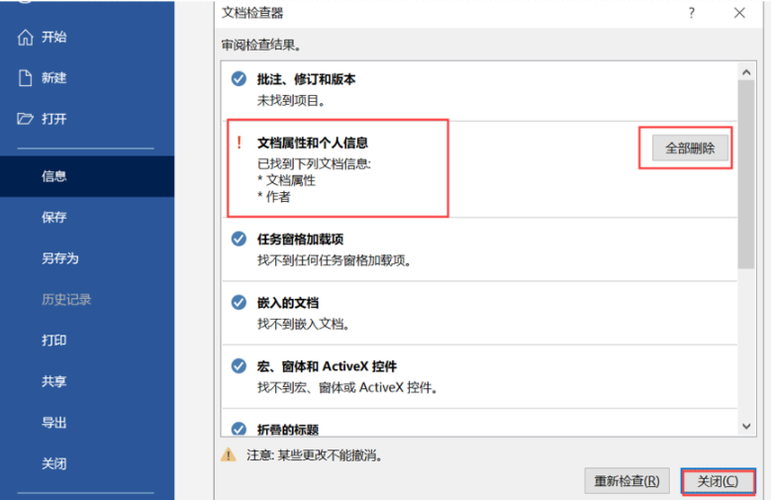This screenshot has width=771, height=500.
Task: Choose 导出 from the sidebar
Action: (54, 422)
